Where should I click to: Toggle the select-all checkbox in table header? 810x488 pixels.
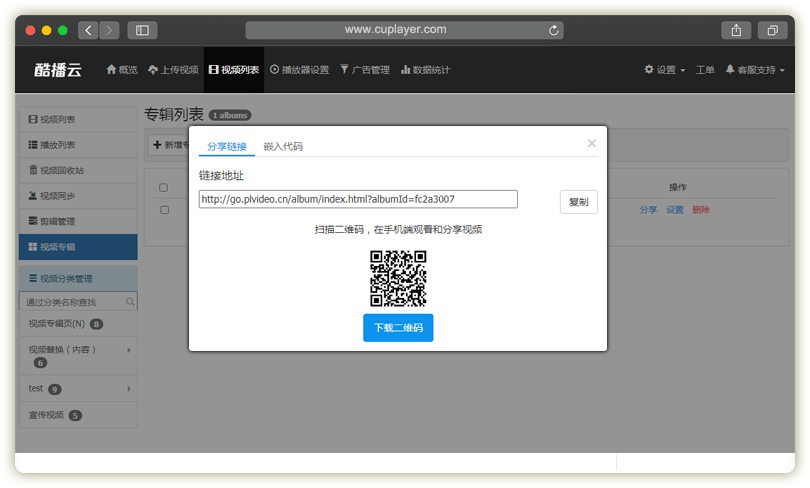click(164, 188)
